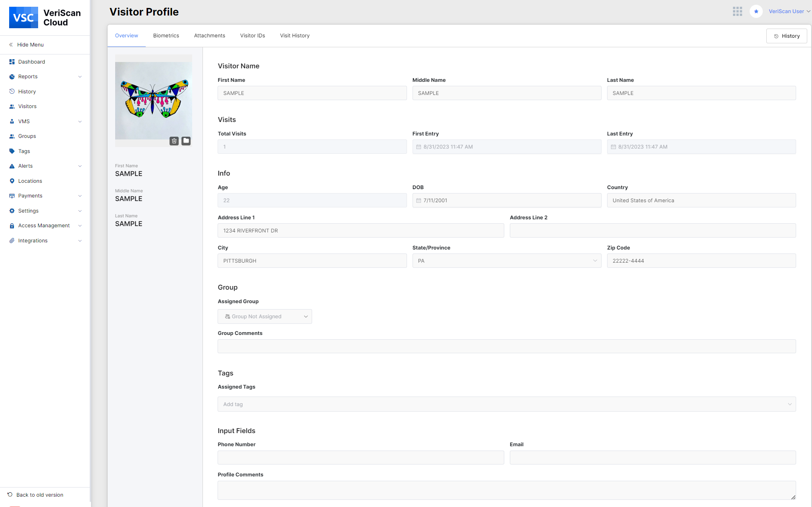Image resolution: width=812 pixels, height=507 pixels.
Task: Click the City field showing PITTSBURGH
Action: pyautogui.click(x=312, y=261)
